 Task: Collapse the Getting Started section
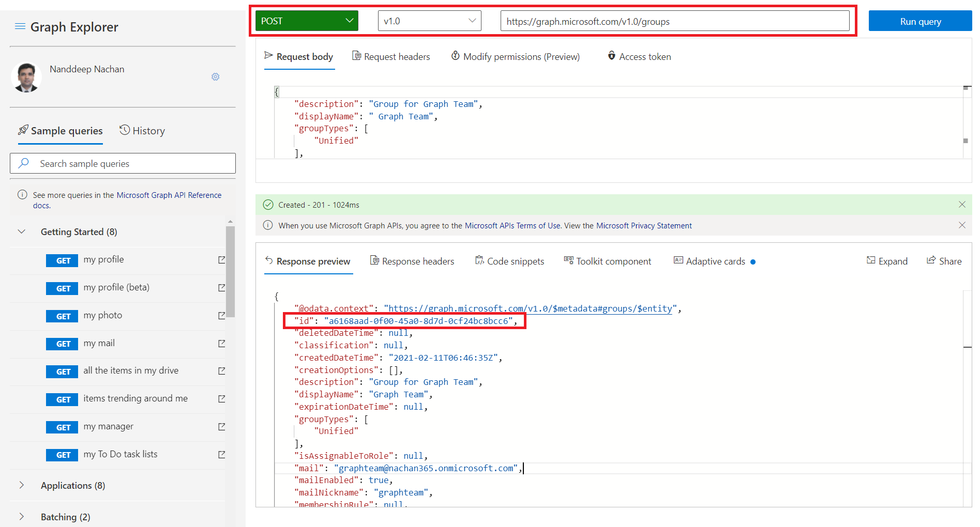22,232
